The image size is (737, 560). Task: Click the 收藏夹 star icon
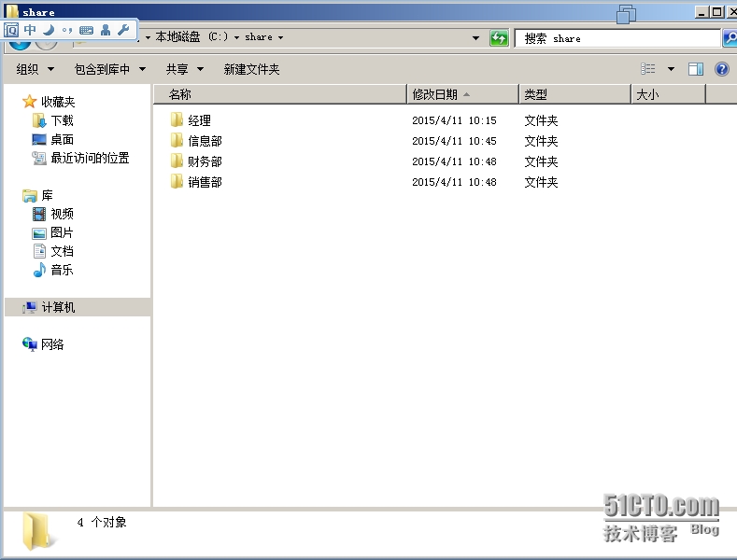pos(30,102)
